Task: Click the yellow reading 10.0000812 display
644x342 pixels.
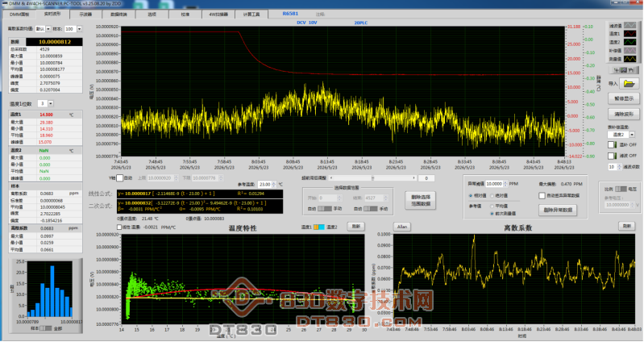Action: (x=54, y=42)
